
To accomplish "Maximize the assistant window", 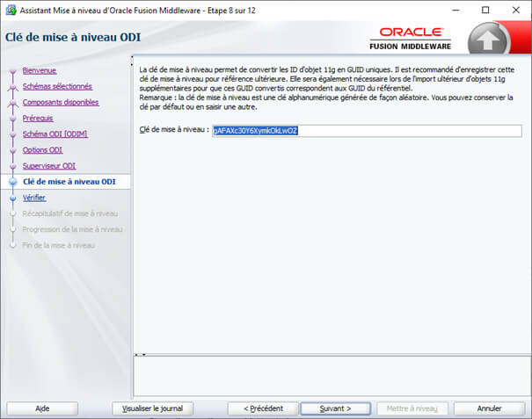I will click(x=485, y=11).
